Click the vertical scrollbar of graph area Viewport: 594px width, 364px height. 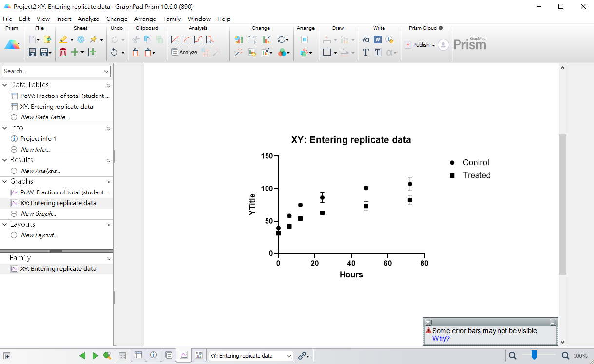point(563,205)
